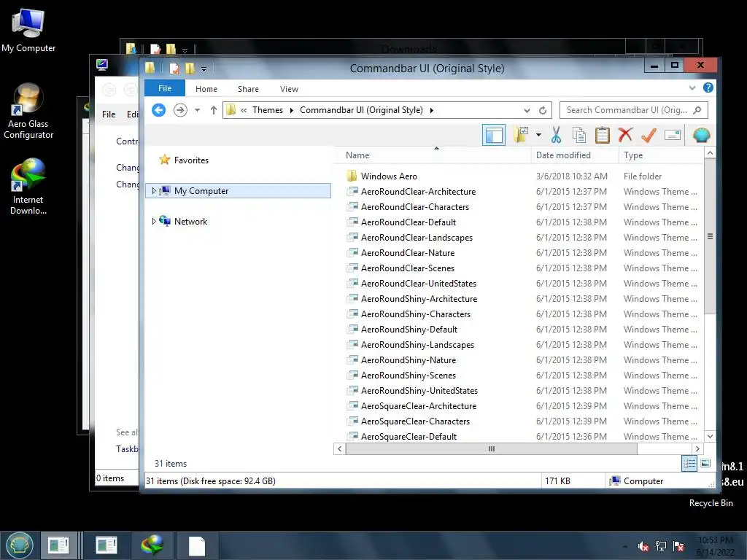Click the muted volume tray icon

(x=643, y=546)
